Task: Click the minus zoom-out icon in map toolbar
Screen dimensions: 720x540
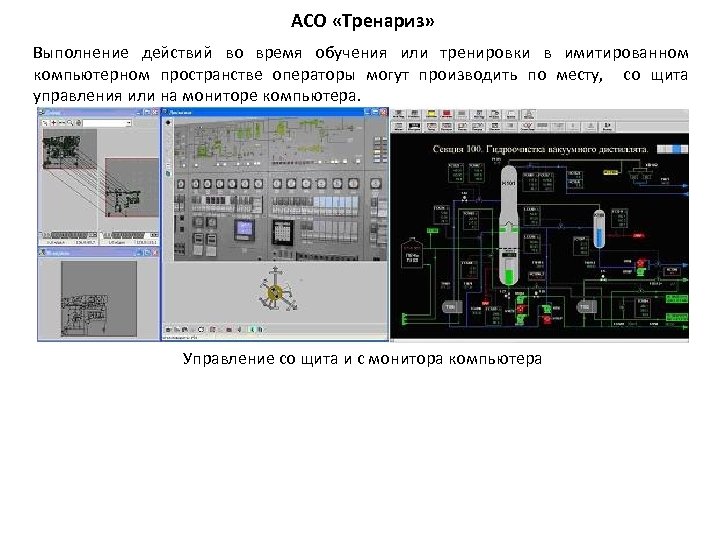Action: (x=62, y=123)
